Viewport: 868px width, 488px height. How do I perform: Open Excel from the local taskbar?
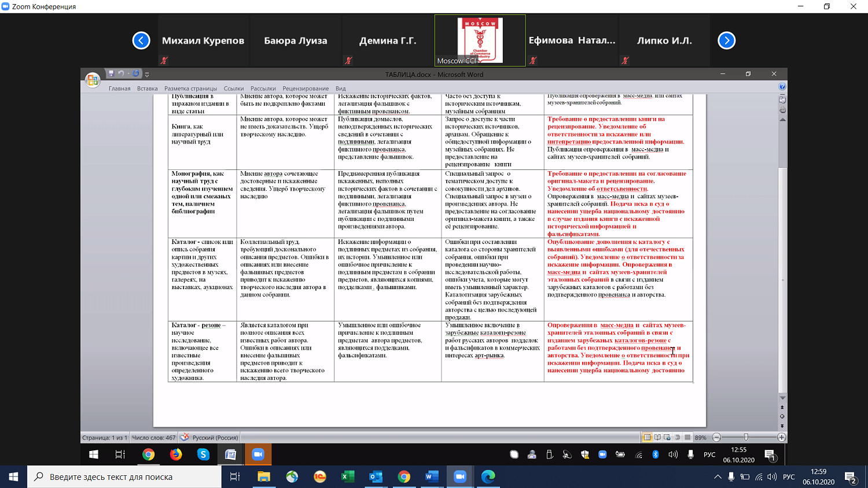click(x=348, y=477)
